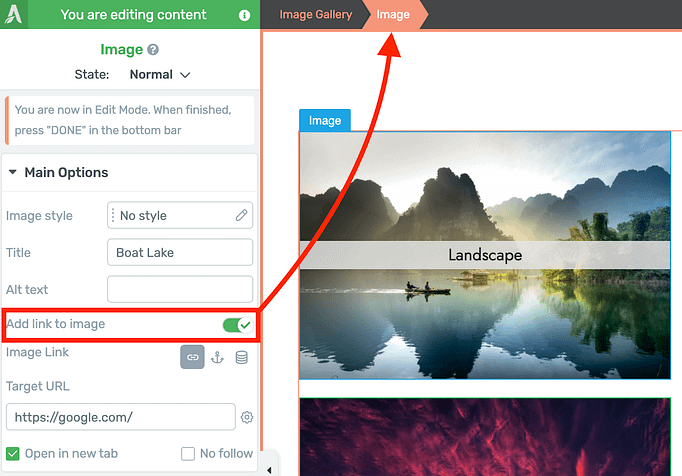Click the blue Image label above the picture
682x476 pixels.
pos(325,120)
